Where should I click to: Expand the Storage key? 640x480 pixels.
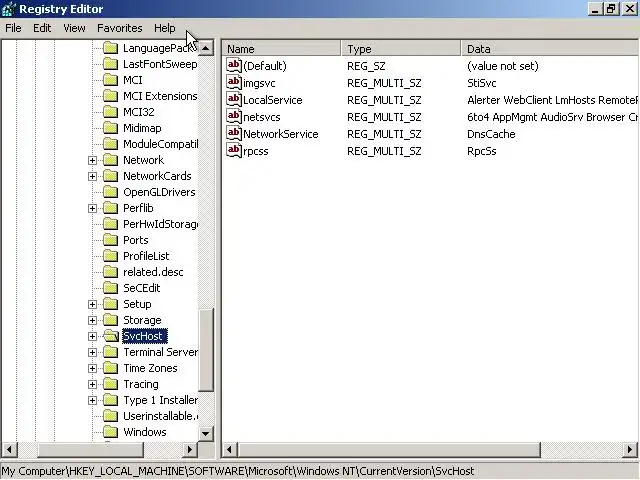coord(92,320)
